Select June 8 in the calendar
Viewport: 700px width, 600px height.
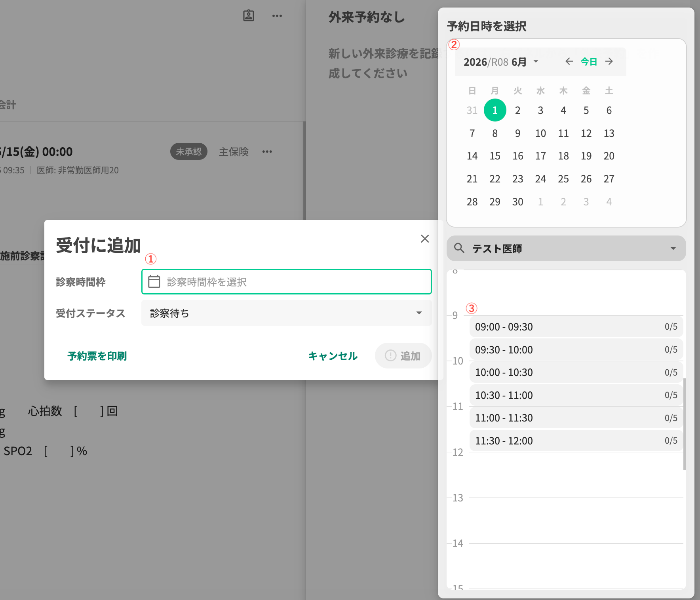[495, 133]
